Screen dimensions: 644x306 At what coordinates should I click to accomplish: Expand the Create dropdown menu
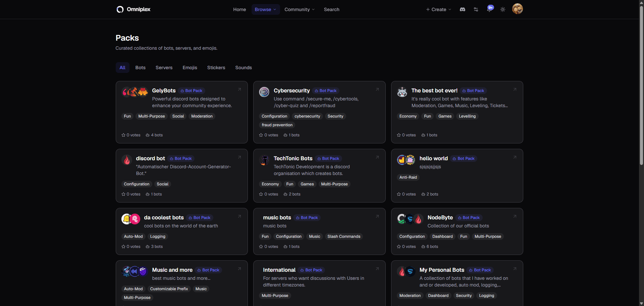pyautogui.click(x=439, y=9)
